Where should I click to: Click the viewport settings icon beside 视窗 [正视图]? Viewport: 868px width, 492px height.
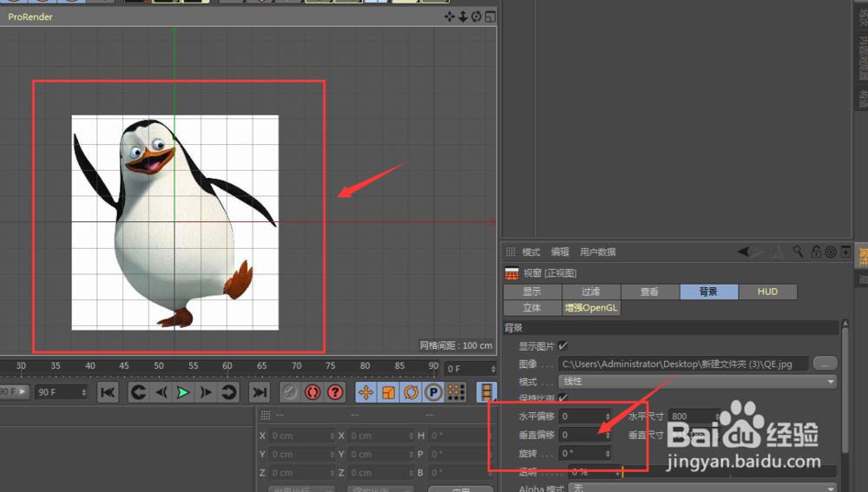pyautogui.click(x=511, y=272)
